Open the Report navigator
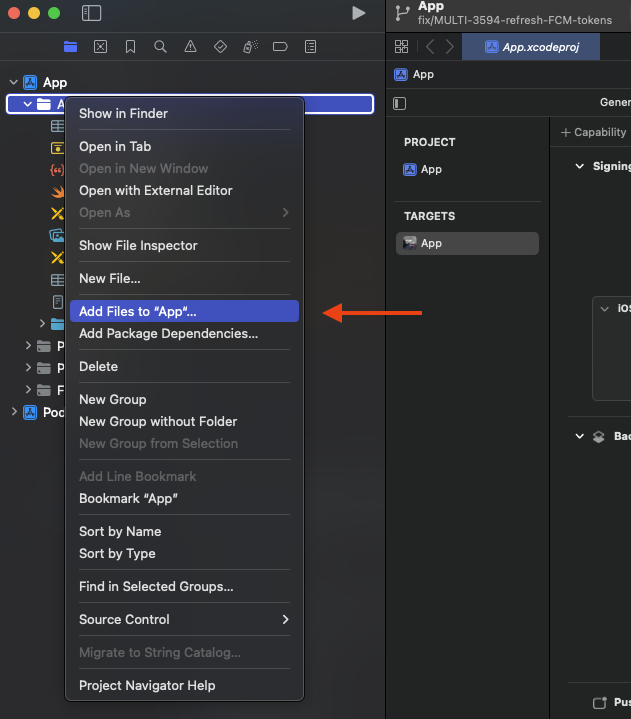This screenshot has width=631, height=719. pos(310,47)
